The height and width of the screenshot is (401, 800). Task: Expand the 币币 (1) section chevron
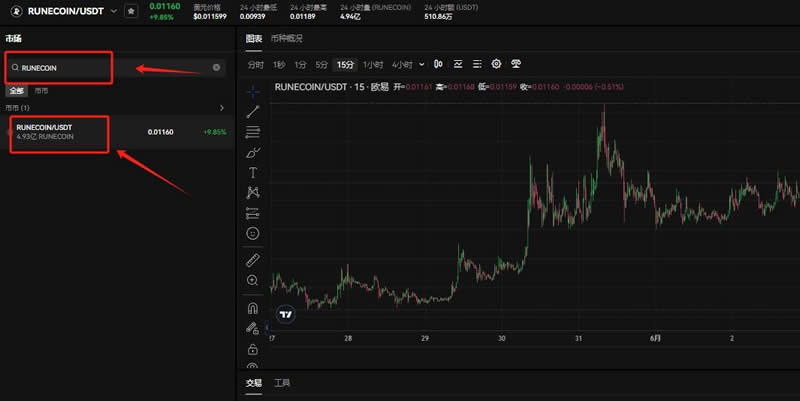click(x=221, y=108)
